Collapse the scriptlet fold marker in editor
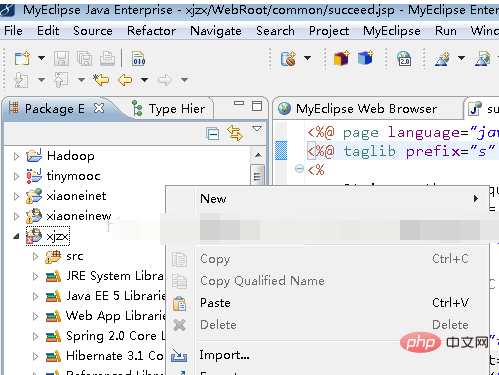Image resolution: width=499 pixels, height=375 pixels. click(299, 169)
